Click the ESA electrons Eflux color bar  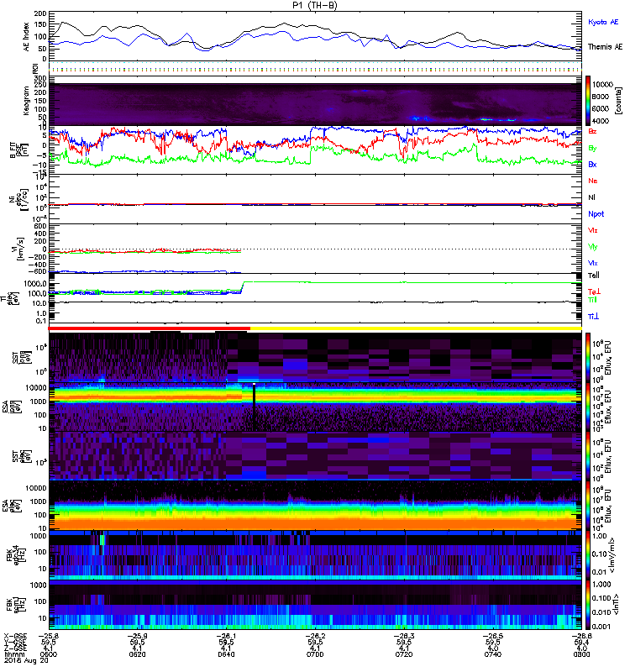pyautogui.click(x=588, y=505)
